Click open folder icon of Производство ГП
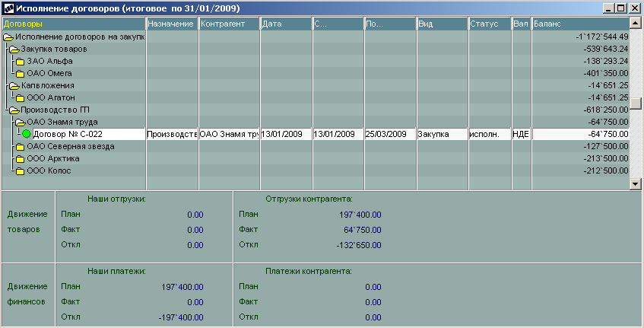This screenshot has height=328, width=644. pyautogui.click(x=14, y=110)
